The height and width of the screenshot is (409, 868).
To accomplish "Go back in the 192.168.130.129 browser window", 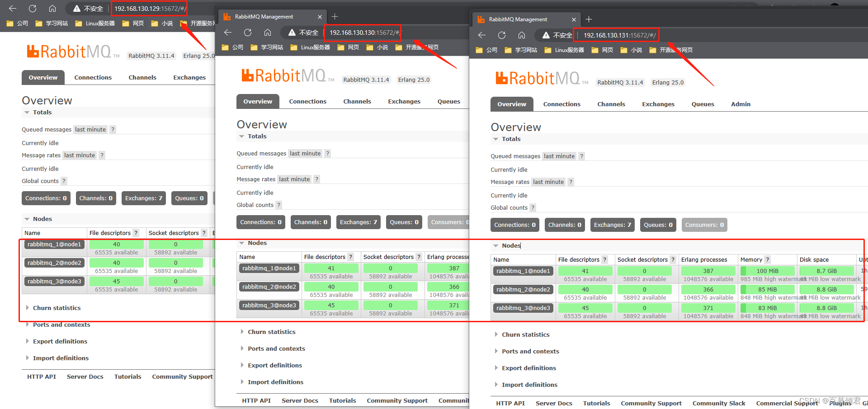I will click(13, 9).
